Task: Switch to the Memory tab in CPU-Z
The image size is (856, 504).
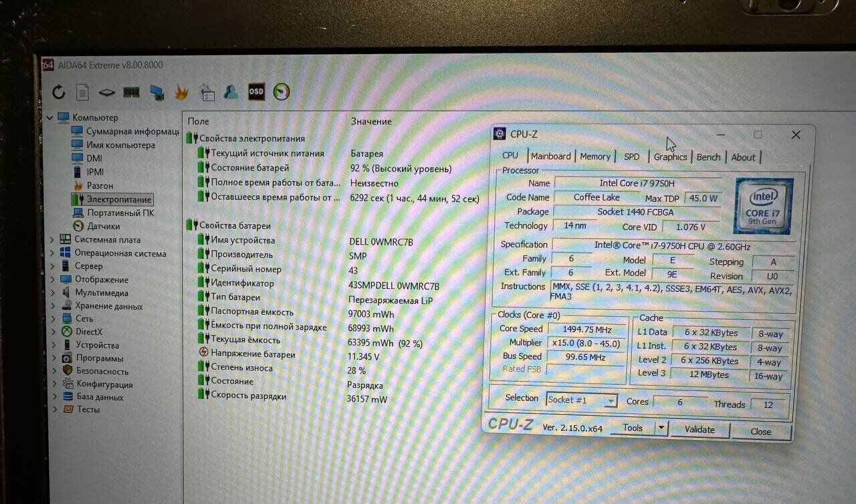Action: [595, 156]
